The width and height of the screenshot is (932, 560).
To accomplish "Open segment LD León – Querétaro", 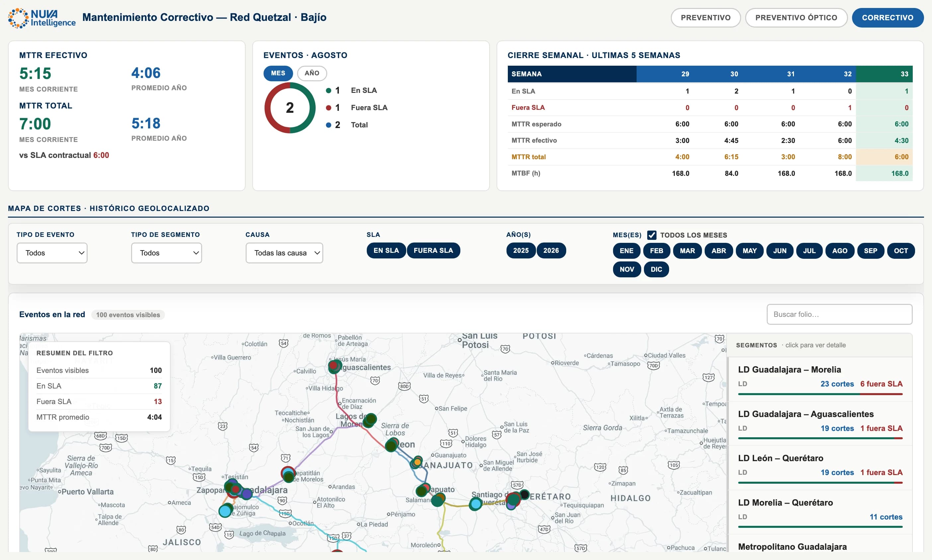I will pyautogui.click(x=819, y=467).
